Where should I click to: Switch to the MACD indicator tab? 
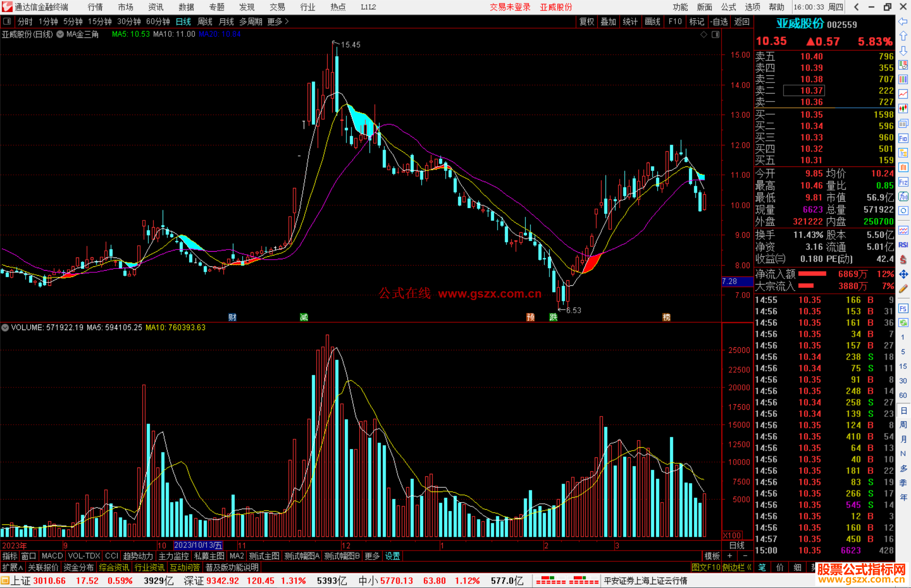point(52,556)
